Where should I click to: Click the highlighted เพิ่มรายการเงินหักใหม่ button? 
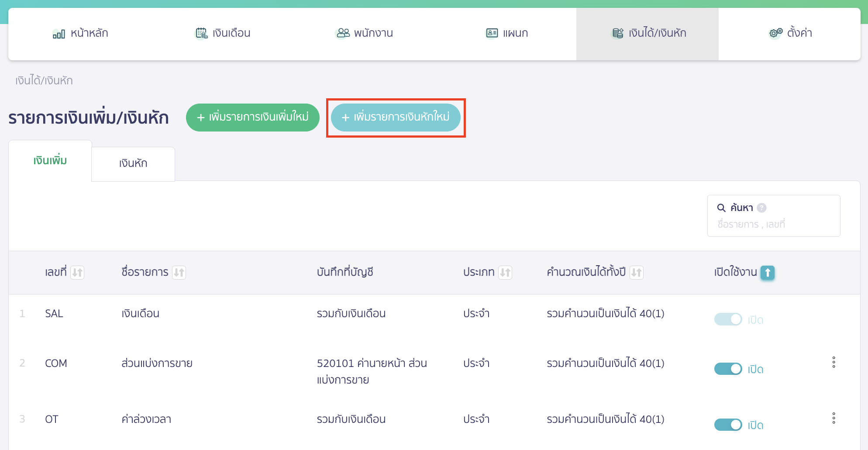(x=396, y=118)
